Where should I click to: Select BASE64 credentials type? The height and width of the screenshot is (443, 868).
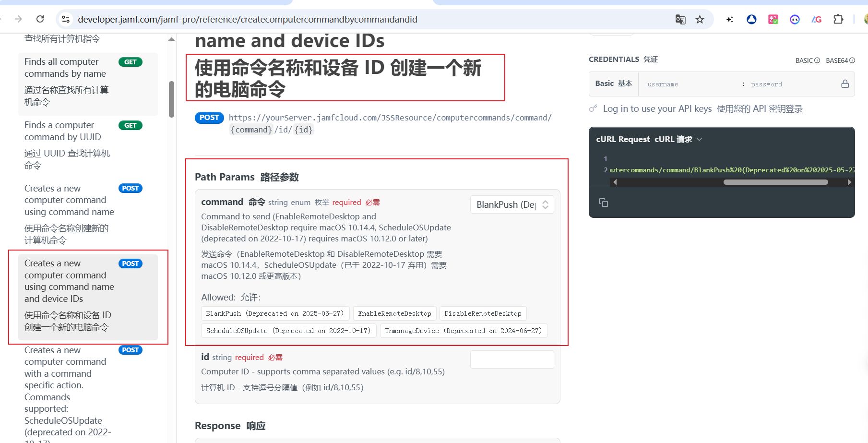pos(840,60)
